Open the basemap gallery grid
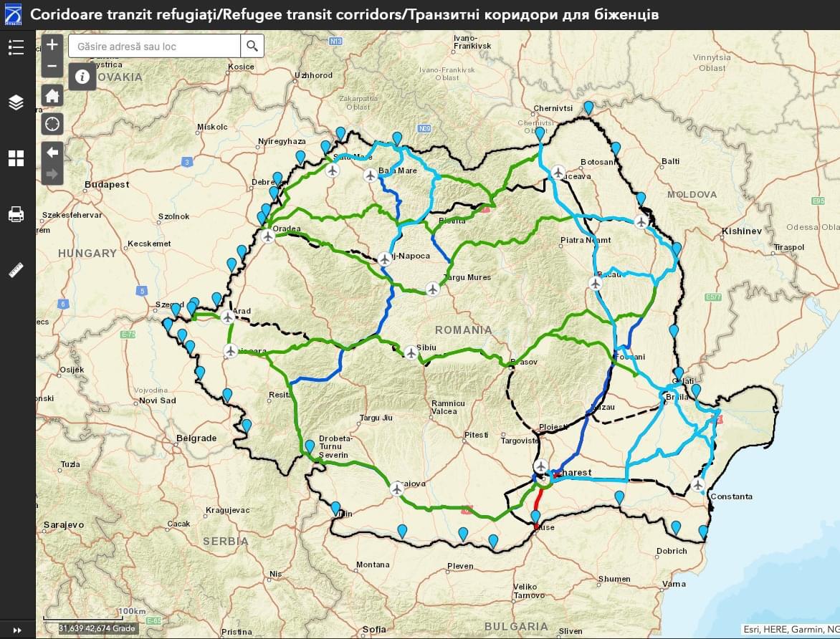 (x=16, y=158)
